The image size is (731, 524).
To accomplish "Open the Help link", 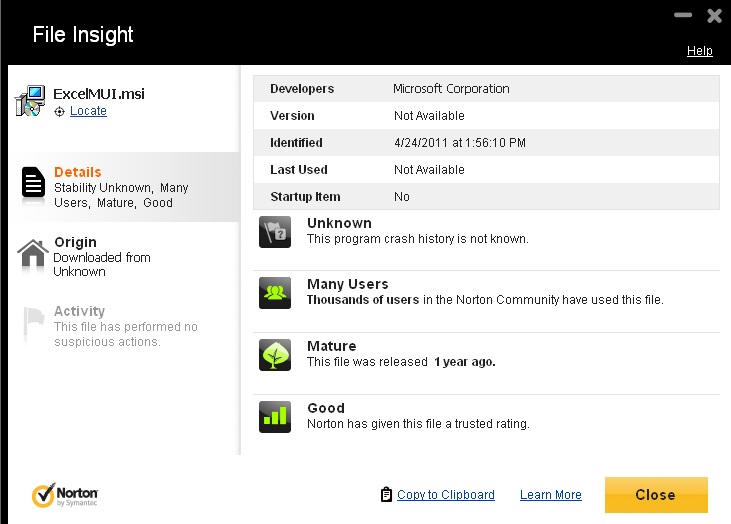I will pyautogui.click(x=699, y=51).
